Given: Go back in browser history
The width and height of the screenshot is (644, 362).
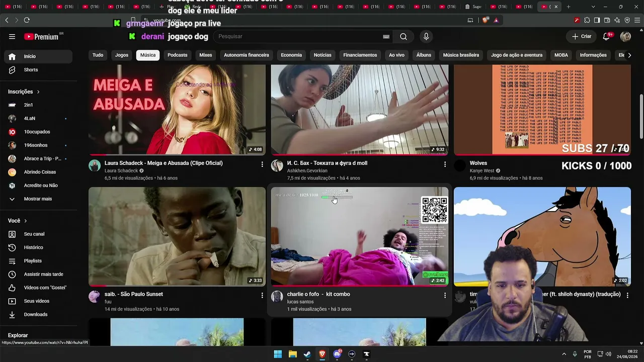Looking at the screenshot, I should [x=7, y=20].
